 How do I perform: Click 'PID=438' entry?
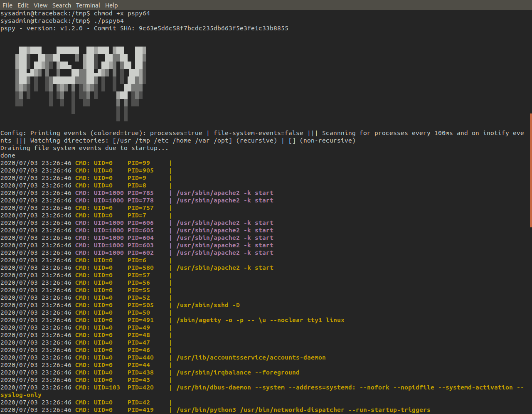pyautogui.click(x=140, y=372)
